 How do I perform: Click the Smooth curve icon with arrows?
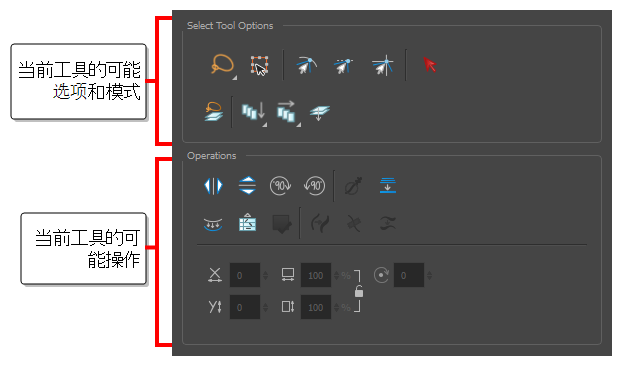tap(213, 224)
